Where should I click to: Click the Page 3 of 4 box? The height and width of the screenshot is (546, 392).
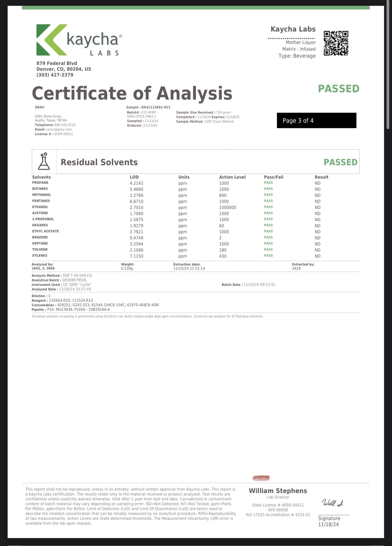316,120
